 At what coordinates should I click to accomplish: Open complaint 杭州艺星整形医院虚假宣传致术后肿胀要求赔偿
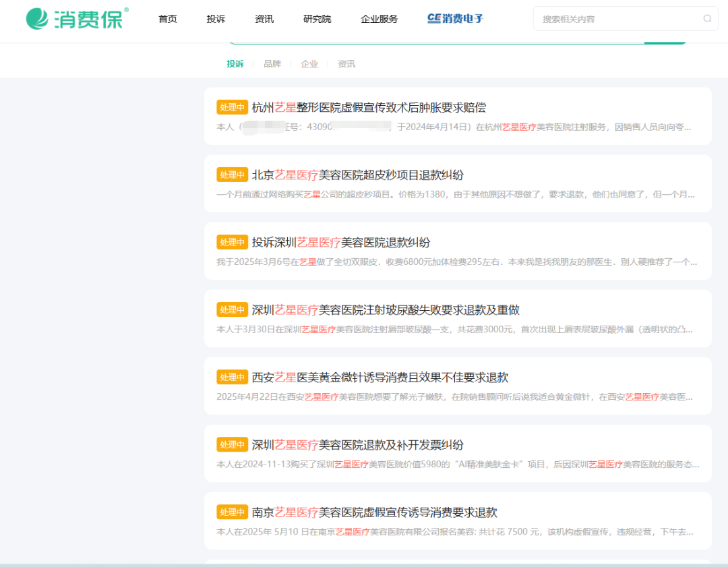(x=369, y=108)
